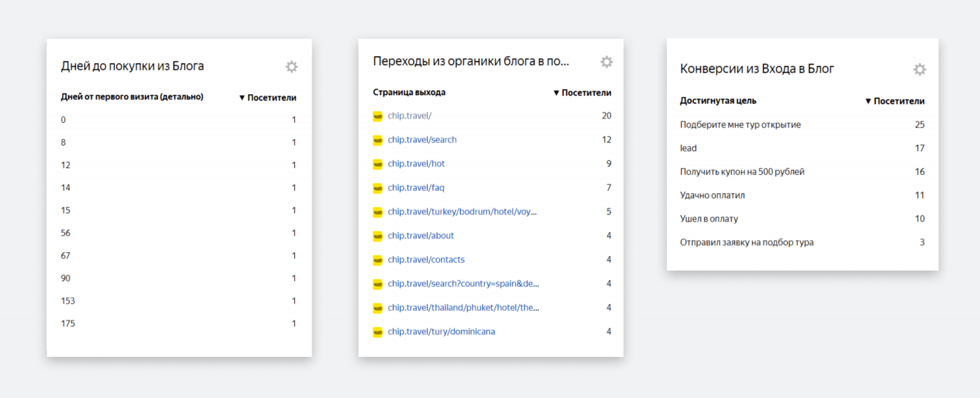This screenshot has width=980, height=398.
Task: Sort by Посетители in Страница выхода table
Action: click(582, 93)
